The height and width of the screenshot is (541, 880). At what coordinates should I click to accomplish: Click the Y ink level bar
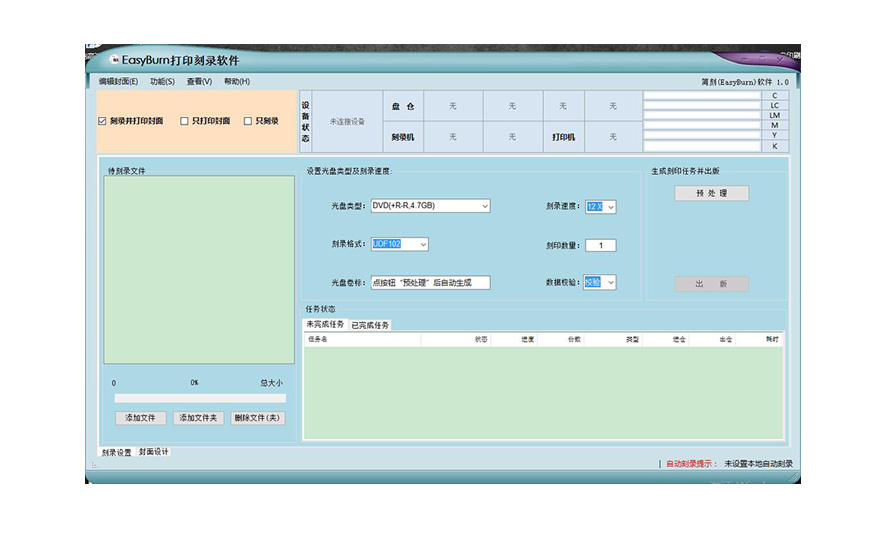point(702,136)
